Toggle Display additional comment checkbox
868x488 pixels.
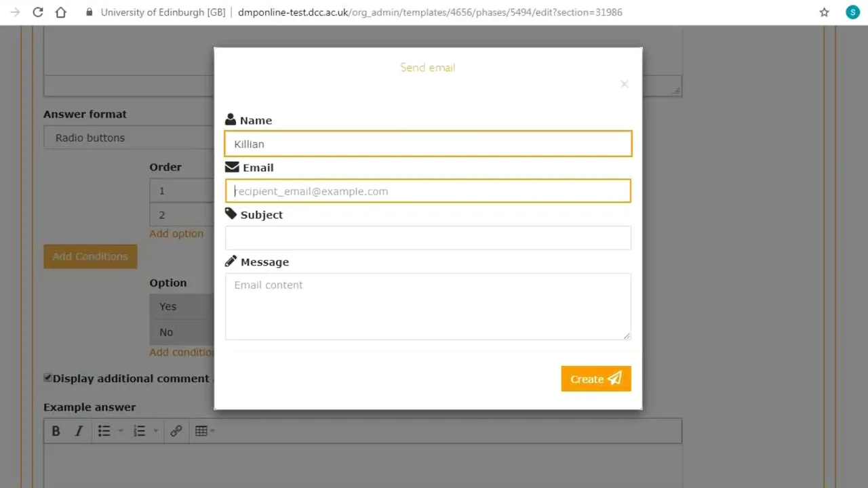(47, 378)
